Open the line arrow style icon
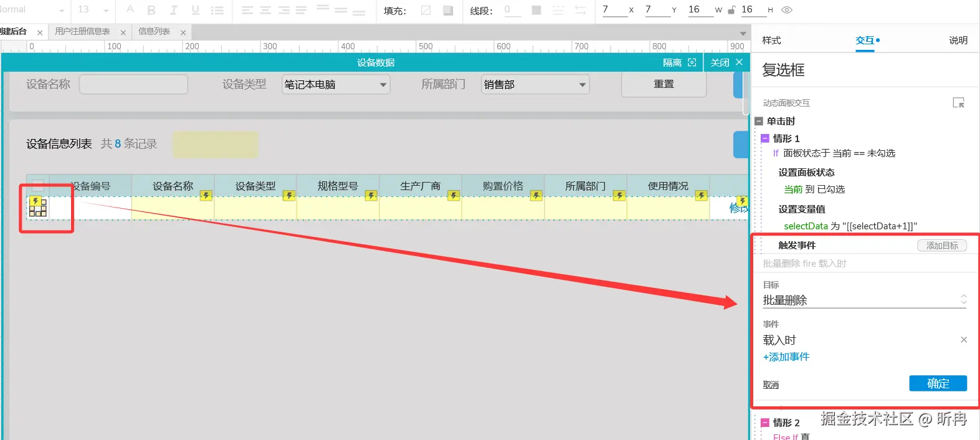Screen dimensions: 980x440 tap(580, 10)
